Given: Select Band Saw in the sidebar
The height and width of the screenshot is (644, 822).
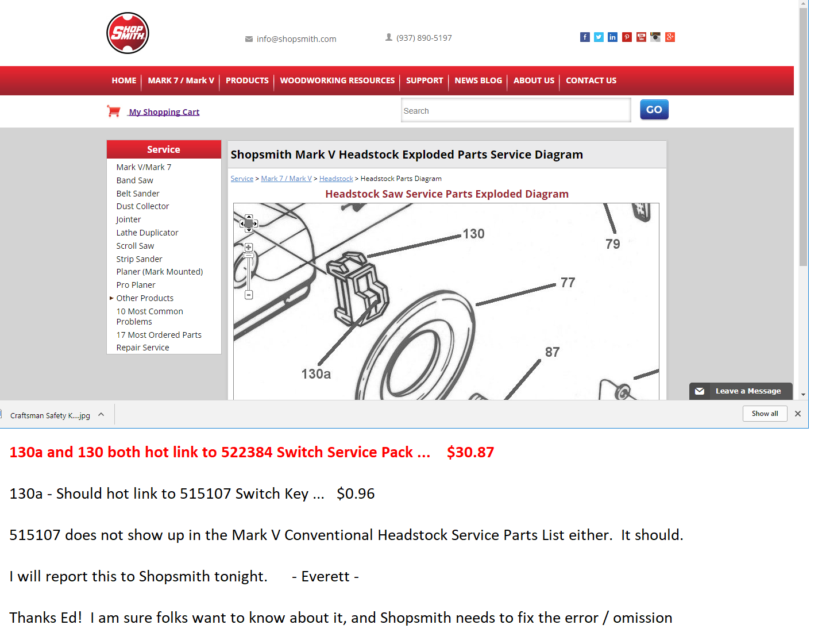Looking at the screenshot, I should [x=134, y=180].
